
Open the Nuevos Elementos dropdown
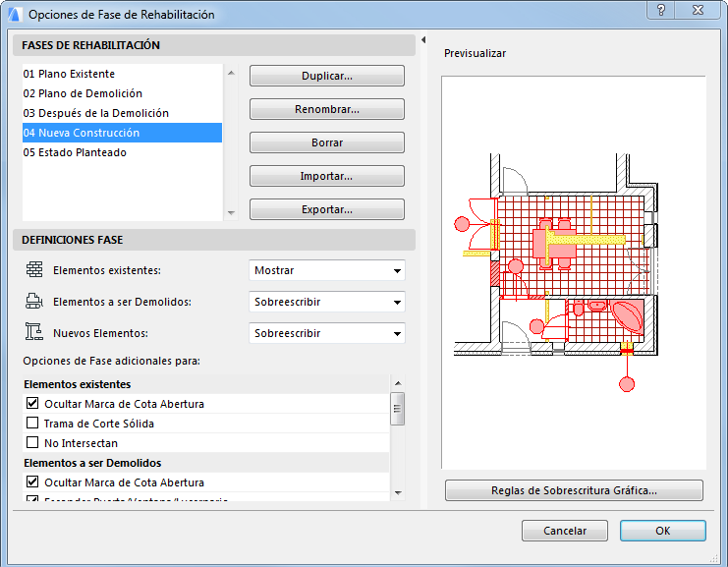[x=327, y=333]
